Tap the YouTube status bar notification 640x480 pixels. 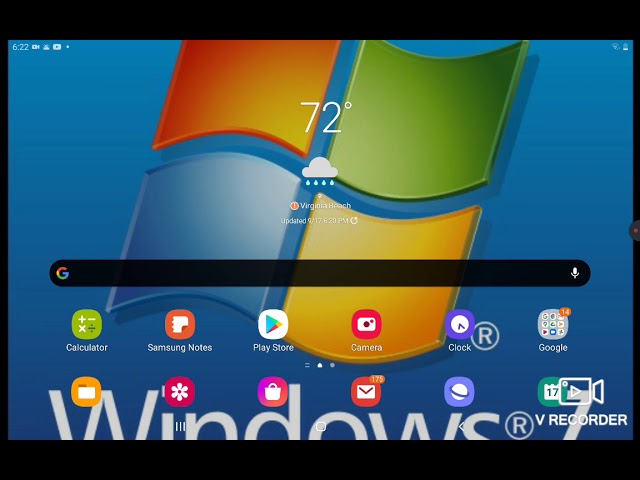(57, 47)
